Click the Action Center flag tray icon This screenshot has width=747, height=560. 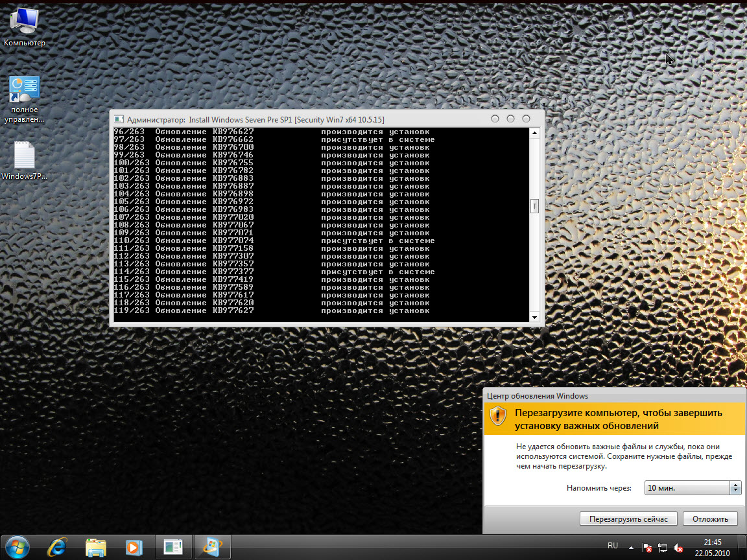647,548
